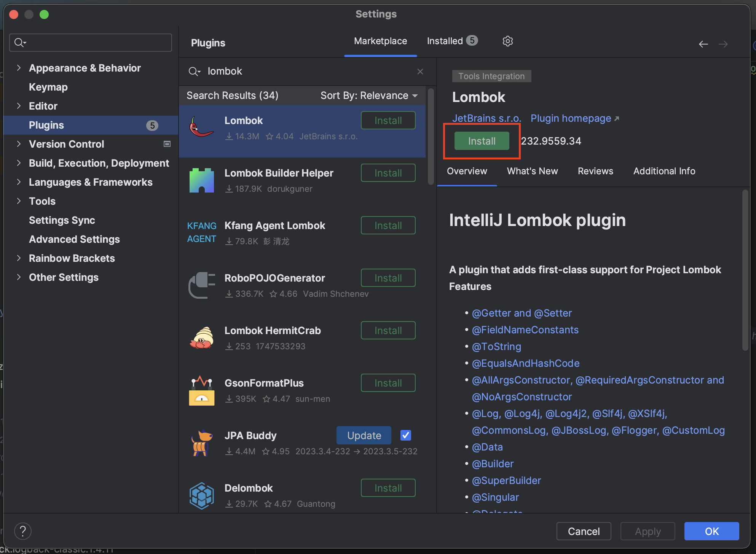Image resolution: width=756 pixels, height=554 pixels.
Task: Expand the Version Control tree node
Action: tap(19, 144)
